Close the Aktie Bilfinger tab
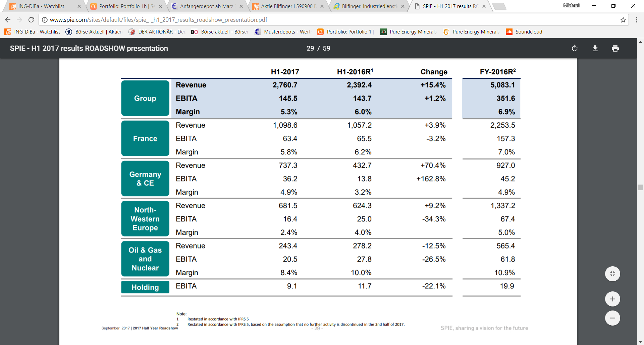The width and height of the screenshot is (644, 345). coord(322,6)
